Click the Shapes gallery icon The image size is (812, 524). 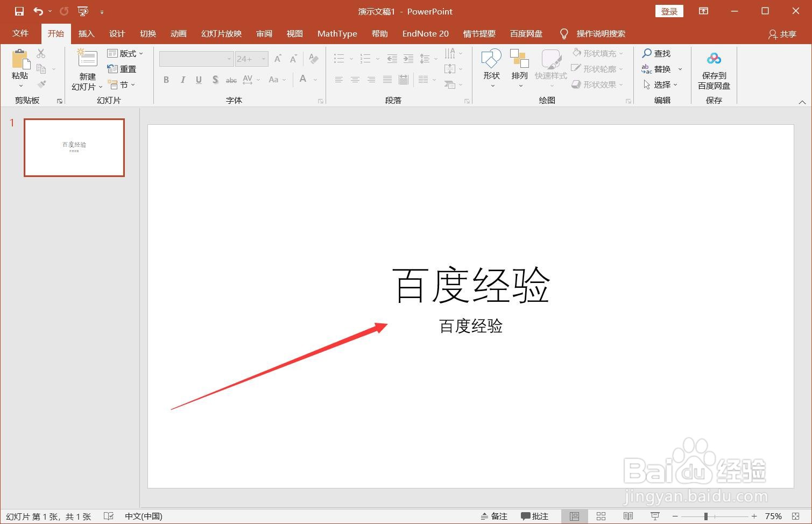click(491, 59)
